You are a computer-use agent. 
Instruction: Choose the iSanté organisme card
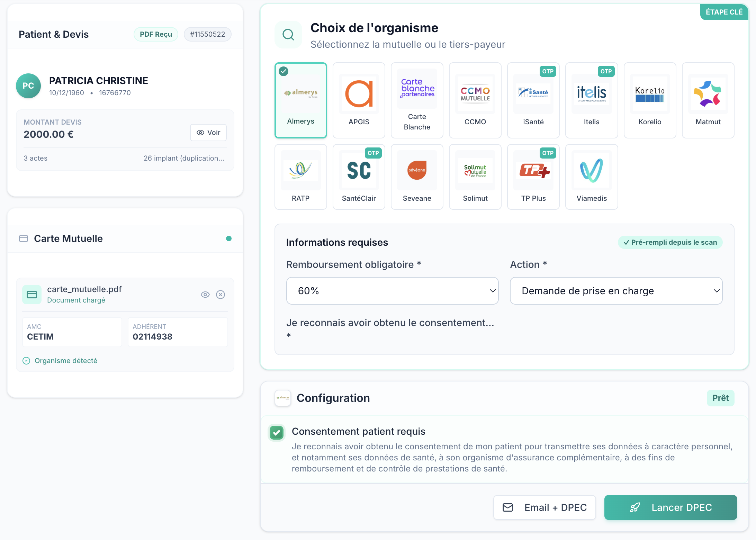pos(533,100)
